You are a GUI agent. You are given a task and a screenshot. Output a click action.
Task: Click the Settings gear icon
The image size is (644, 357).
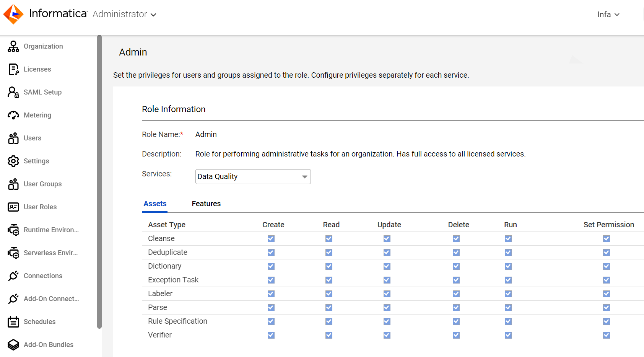13,161
